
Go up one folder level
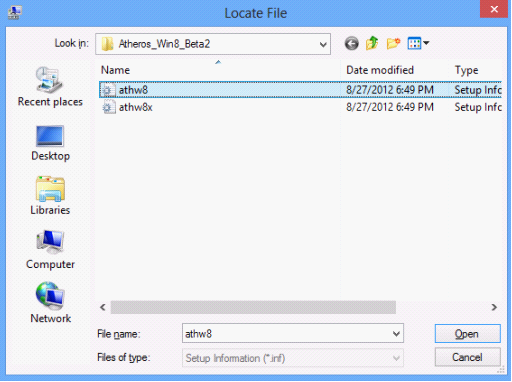pos(372,43)
